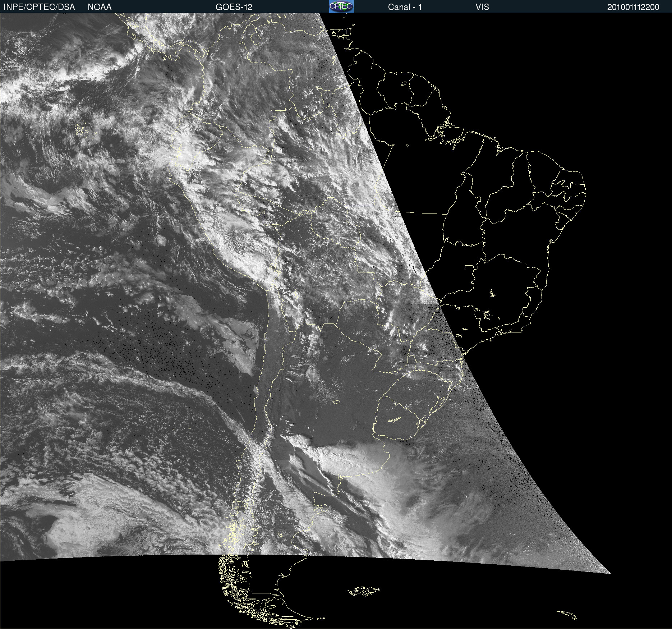Click the VIS channel label
The image size is (672, 629).
[482, 7]
